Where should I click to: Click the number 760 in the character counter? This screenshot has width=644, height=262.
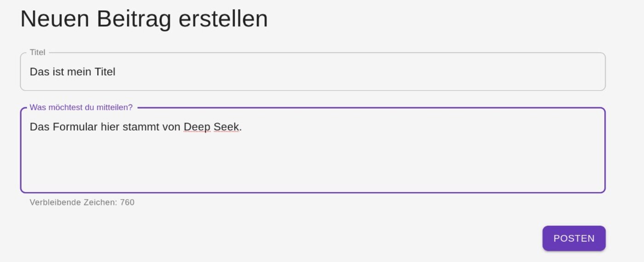point(127,202)
